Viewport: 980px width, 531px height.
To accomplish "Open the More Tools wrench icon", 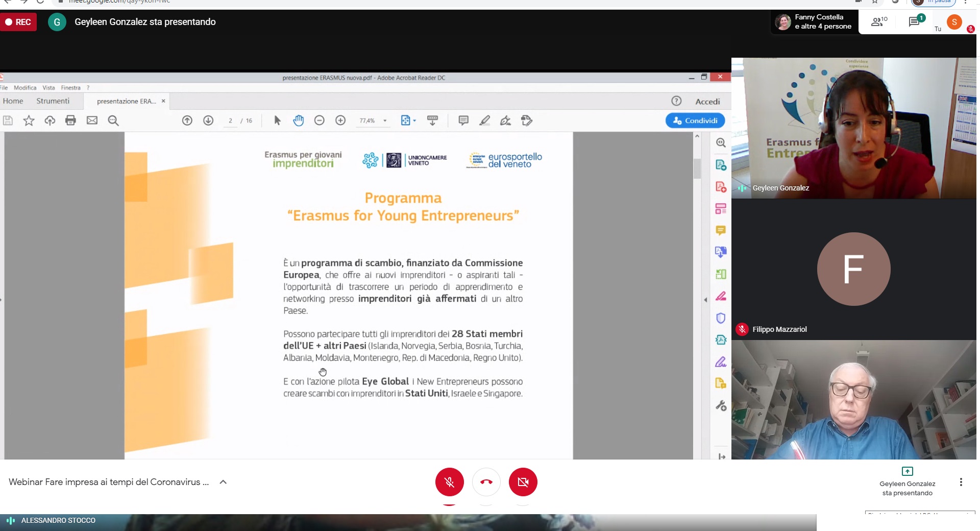I will (721, 406).
